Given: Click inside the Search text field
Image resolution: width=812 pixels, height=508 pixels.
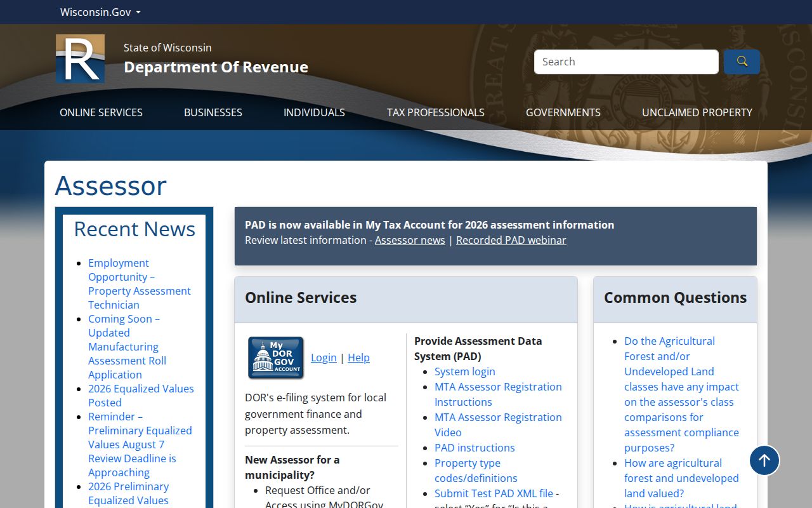Looking at the screenshot, I should [626, 62].
